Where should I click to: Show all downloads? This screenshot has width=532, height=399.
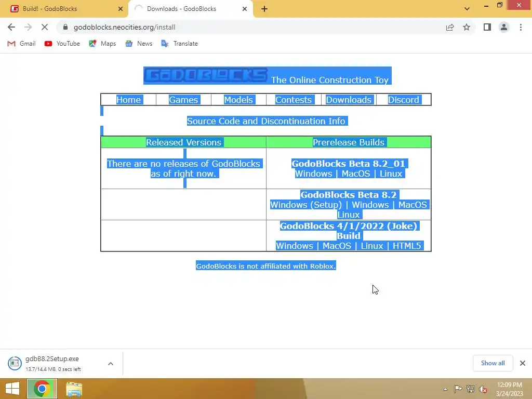coord(493,363)
